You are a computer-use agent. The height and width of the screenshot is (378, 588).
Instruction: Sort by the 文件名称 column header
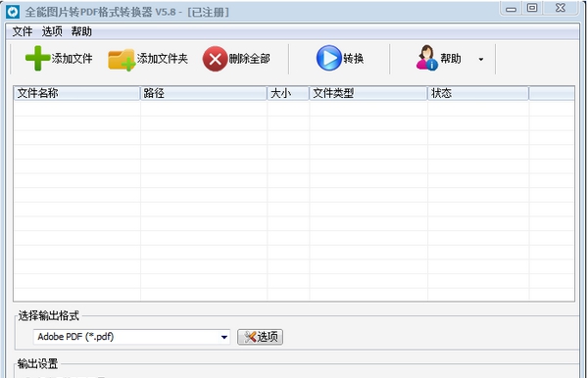pos(76,93)
